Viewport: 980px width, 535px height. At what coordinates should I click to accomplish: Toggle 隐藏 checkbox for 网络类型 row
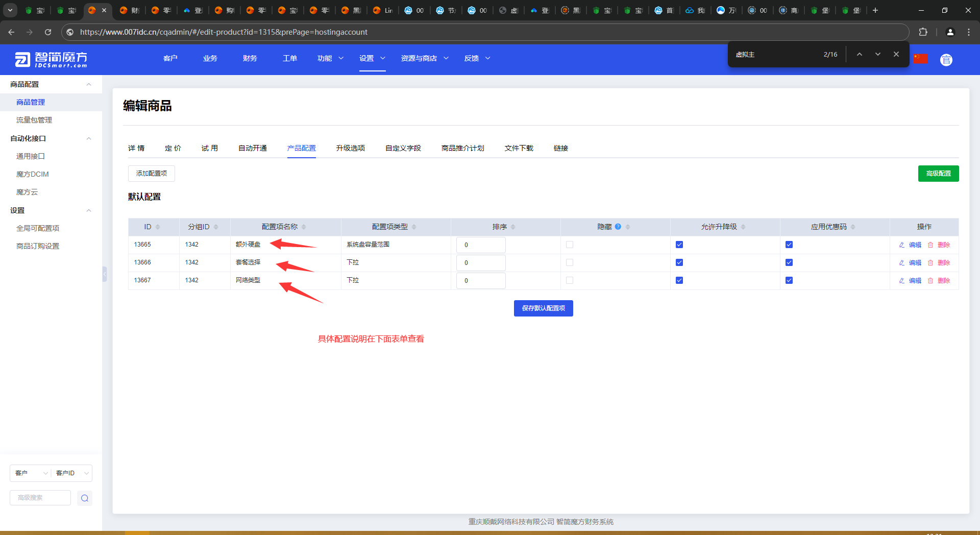coord(570,281)
